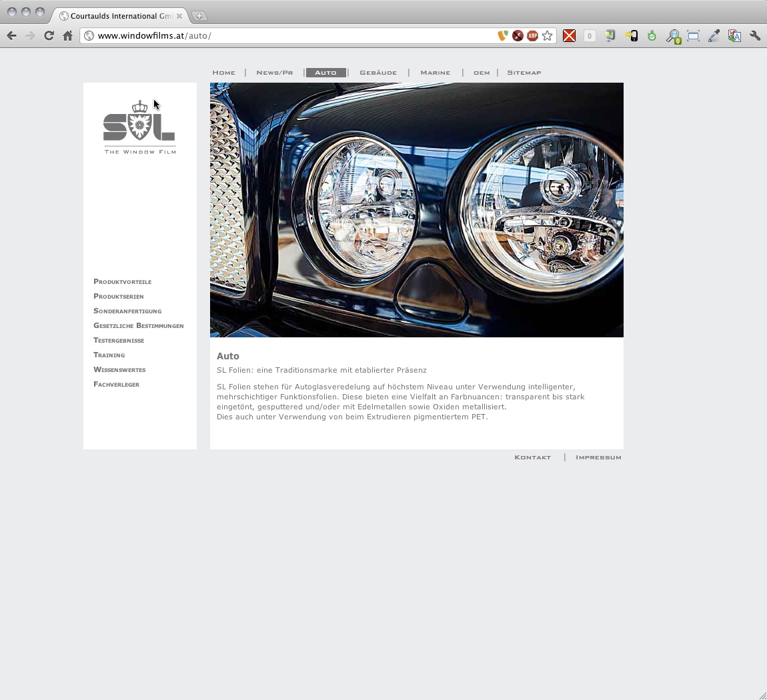
Task: Select the highlighted Auto navigation item
Action: click(325, 73)
